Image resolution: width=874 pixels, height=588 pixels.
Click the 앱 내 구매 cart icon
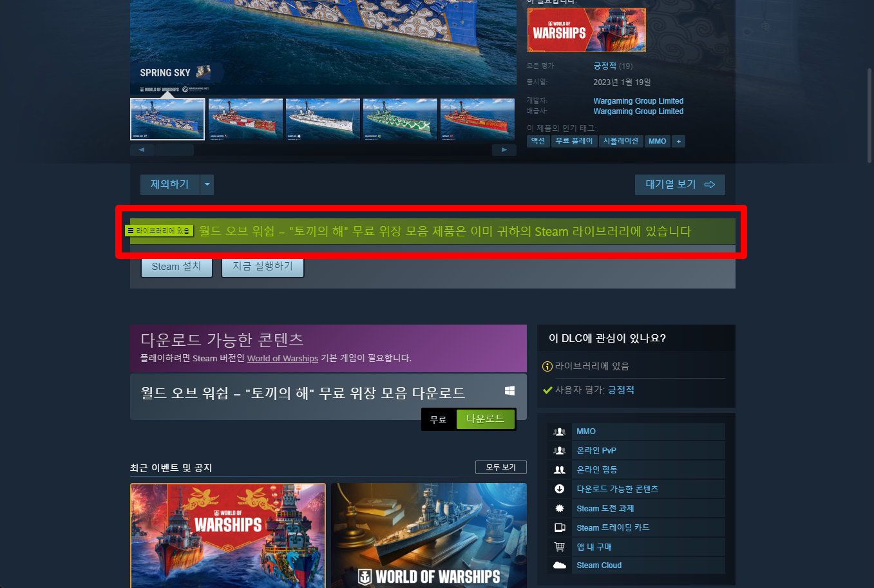tap(560, 547)
